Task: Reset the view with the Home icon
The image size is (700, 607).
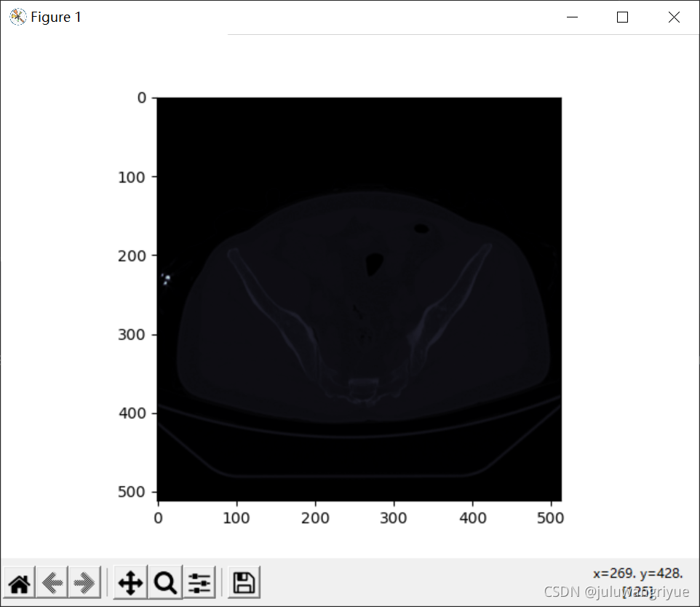Action: coord(20,582)
